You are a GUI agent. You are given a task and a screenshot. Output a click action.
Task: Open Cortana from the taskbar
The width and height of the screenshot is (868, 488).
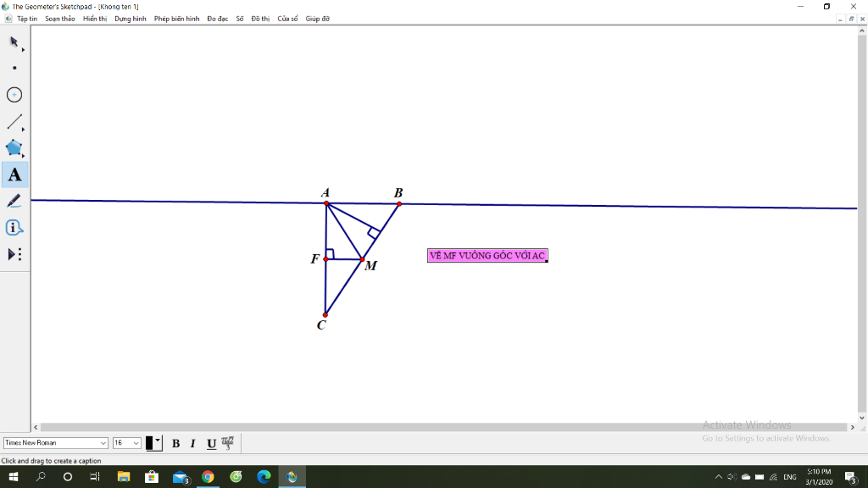tap(68, 476)
